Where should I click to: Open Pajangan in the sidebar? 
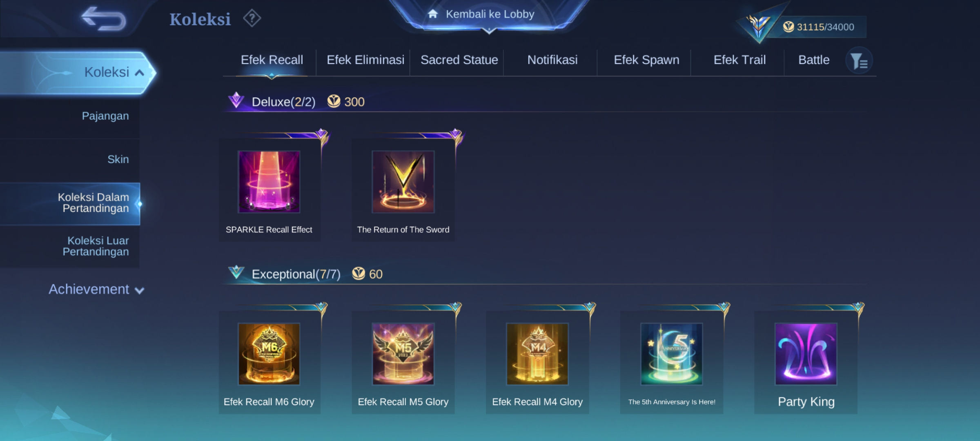(x=70, y=116)
